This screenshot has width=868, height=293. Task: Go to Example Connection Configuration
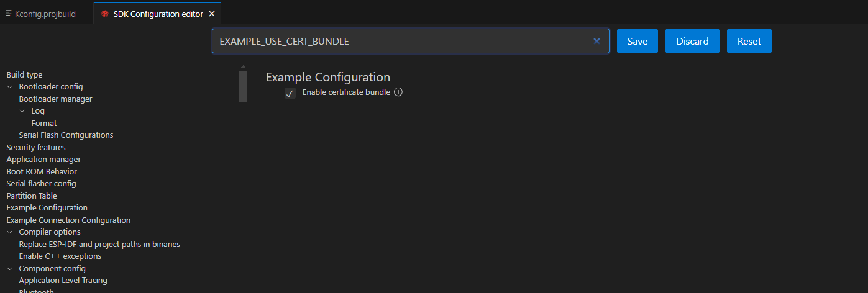(x=68, y=220)
